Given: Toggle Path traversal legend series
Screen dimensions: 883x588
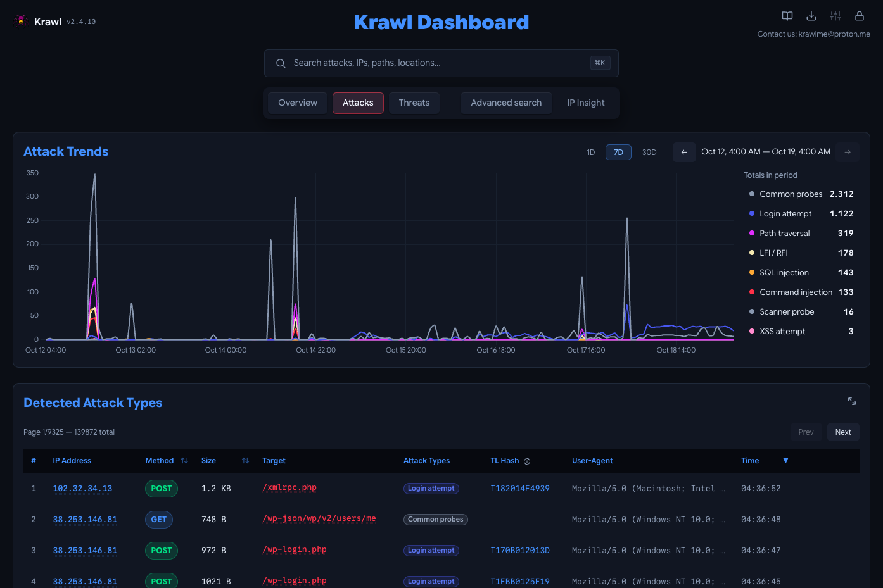Looking at the screenshot, I should coord(801,234).
